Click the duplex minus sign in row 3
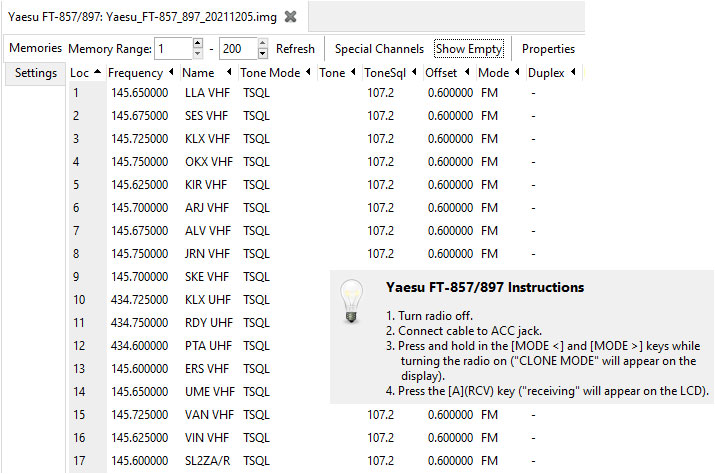Viewport: 715px width, 474px height. coord(533,139)
